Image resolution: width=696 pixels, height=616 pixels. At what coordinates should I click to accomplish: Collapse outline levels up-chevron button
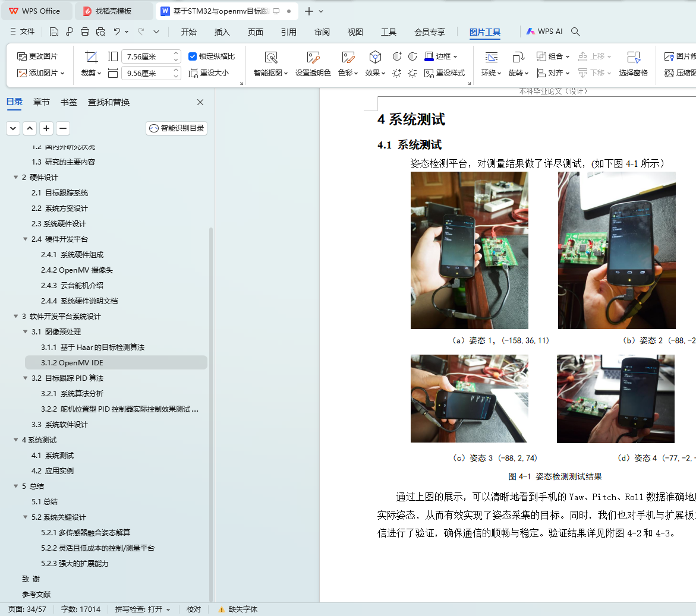point(29,128)
